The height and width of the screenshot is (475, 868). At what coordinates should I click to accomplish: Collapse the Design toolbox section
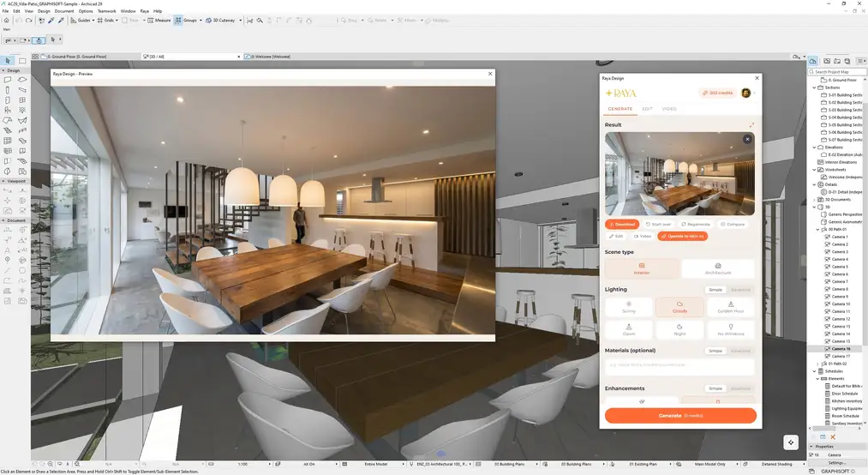pyautogui.click(x=4, y=70)
